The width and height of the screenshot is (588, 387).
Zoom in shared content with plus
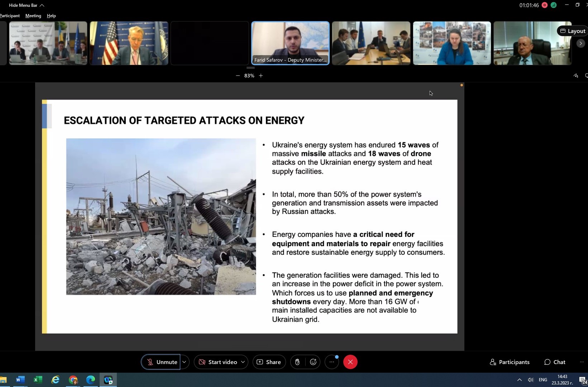click(261, 76)
